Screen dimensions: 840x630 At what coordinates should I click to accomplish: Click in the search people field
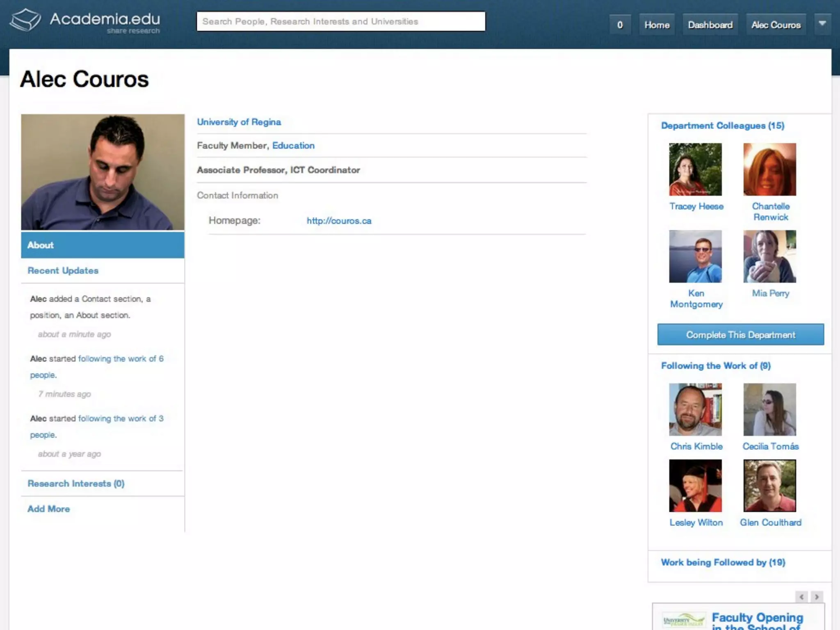(x=340, y=21)
